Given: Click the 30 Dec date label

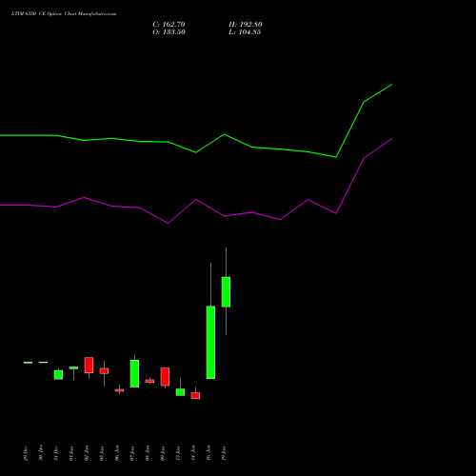Looking at the screenshot, I should (x=41, y=453).
